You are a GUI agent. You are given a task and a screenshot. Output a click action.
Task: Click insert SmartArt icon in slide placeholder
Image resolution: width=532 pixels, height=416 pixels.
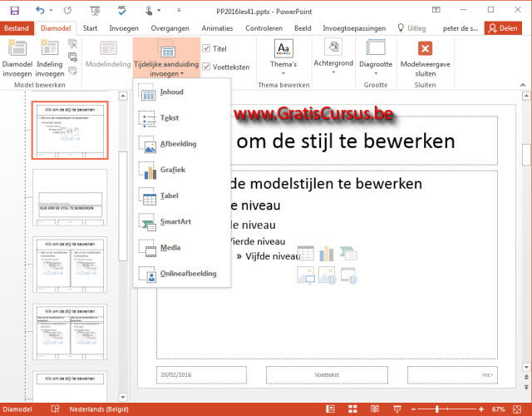pyautogui.click(x=348, y=253)
